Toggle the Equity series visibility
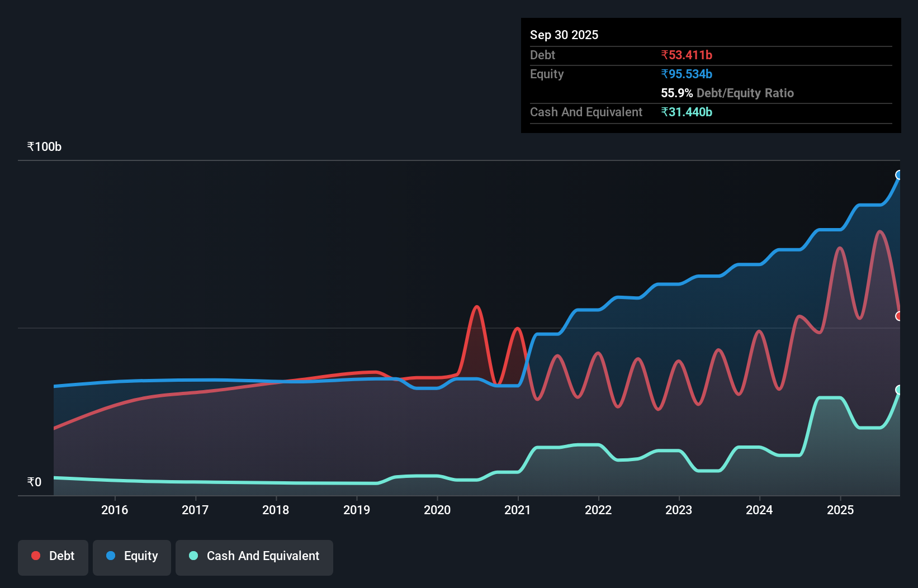The image size is (918, 588). (x=131, y=557)
